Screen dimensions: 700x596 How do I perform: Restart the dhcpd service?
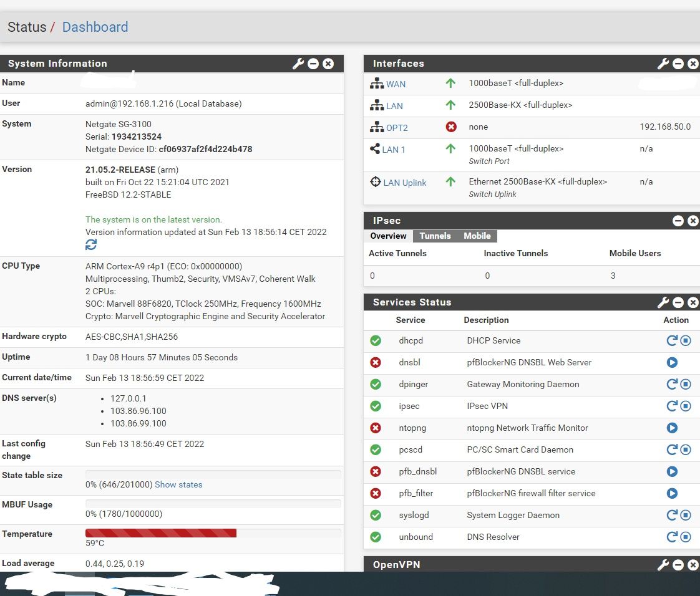tap(672, 340)
